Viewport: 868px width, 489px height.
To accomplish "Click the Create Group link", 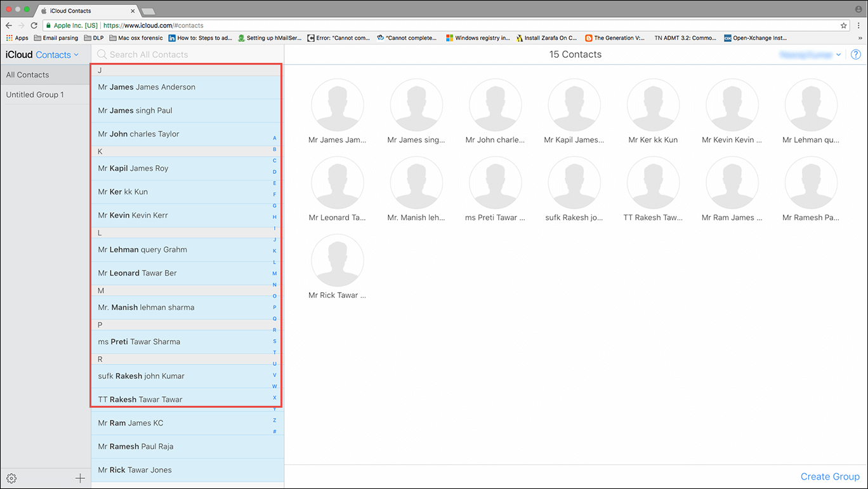I will pyautogui.click(x=830, y=476).
